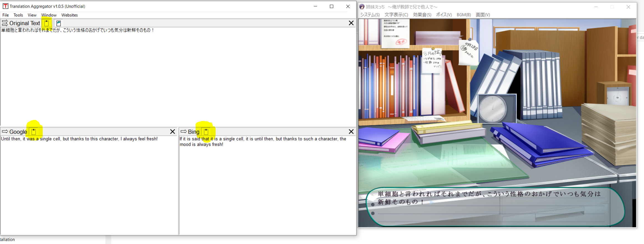Toggle the window icon right of Original Text clipboard
The width and height of the screenshot is (644, 244).
coord(59,23)
